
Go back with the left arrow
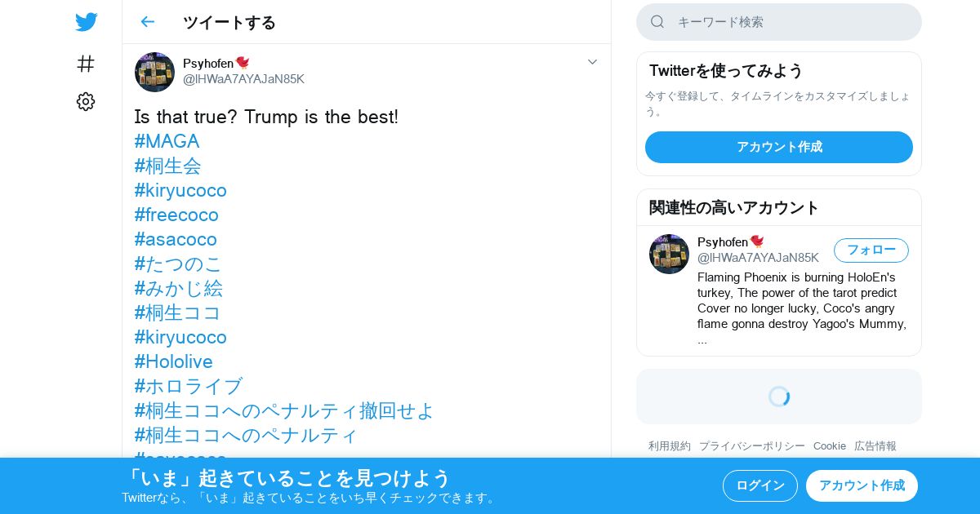[147, 22]
